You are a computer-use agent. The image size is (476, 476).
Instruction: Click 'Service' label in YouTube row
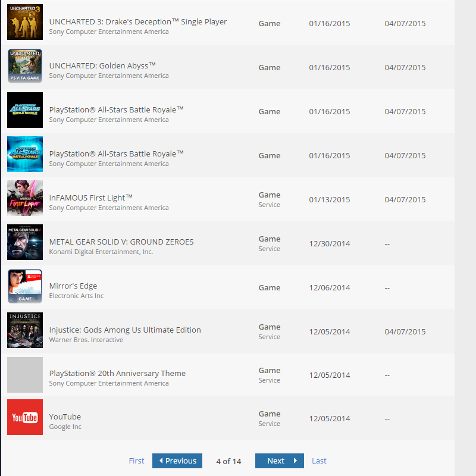[x=270, y=424]
